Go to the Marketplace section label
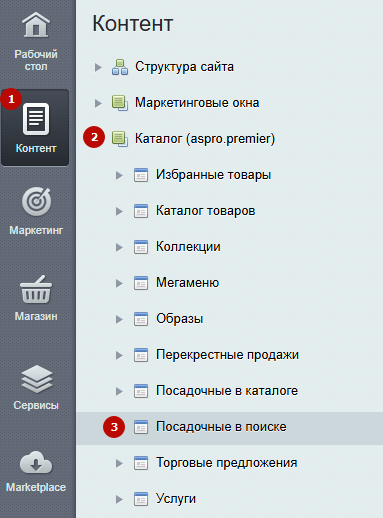This screenshot has height=518, width=383. [36, 487]
